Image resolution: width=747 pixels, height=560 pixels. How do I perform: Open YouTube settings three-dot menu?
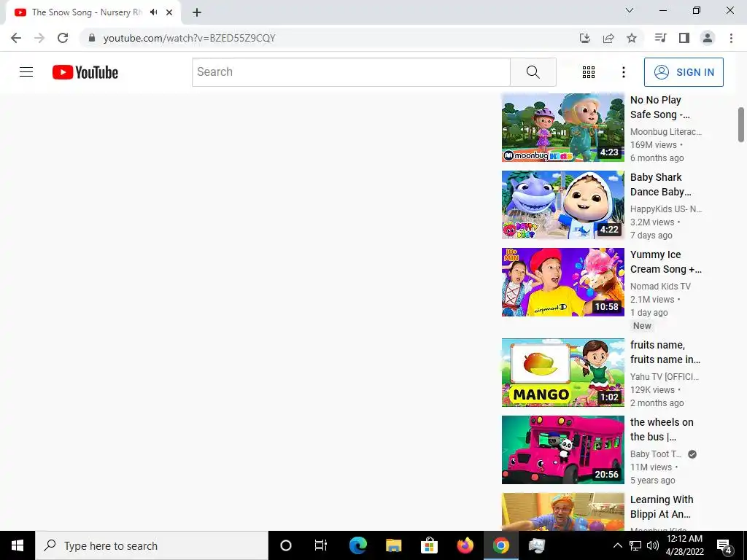623,72
